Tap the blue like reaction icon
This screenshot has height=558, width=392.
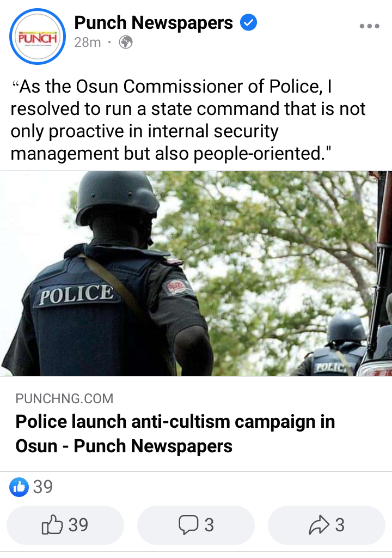(19, 487)
